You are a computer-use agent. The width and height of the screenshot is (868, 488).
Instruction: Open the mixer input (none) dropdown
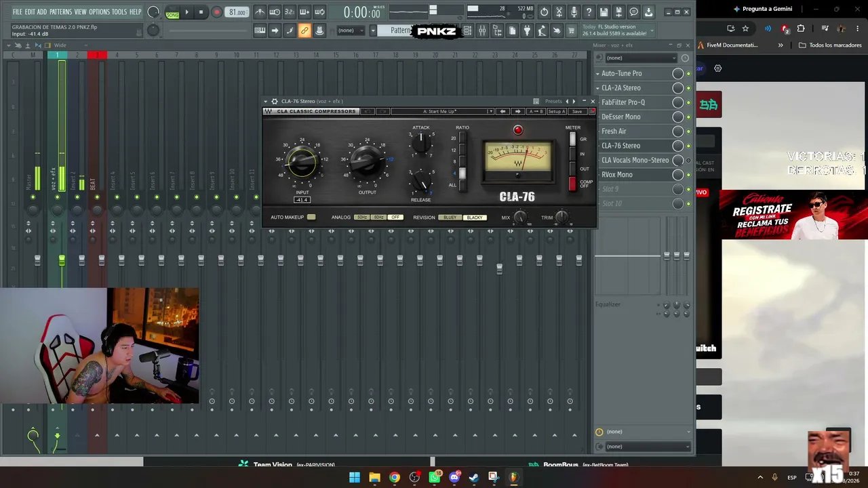[642, 58]
